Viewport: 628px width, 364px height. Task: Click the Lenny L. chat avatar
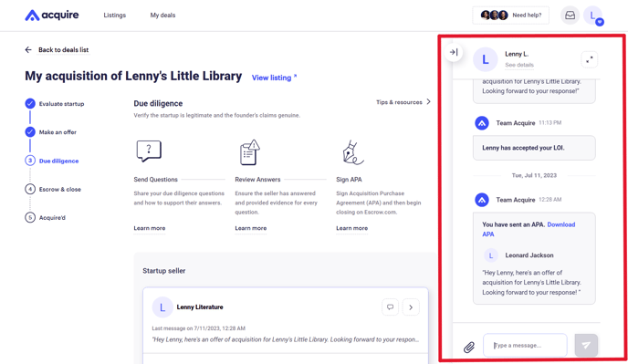pos(485,59)
